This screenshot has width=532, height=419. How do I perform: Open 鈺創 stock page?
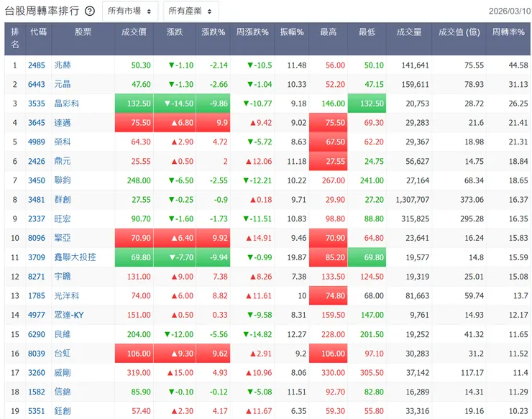click(x=63, y=411)
